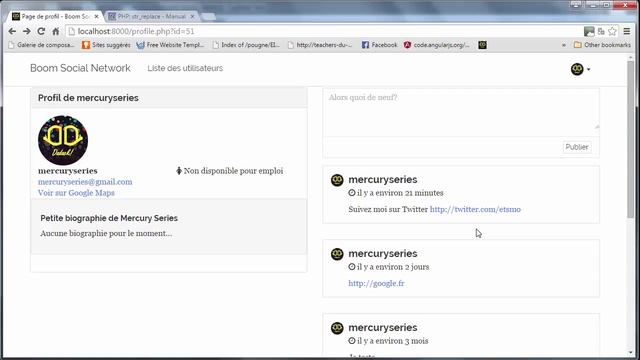Switch to the PHP: str_replace Manual tab
Image resolution: width=640 pixels, height=360 pixels.
click(x=151, y=17)
